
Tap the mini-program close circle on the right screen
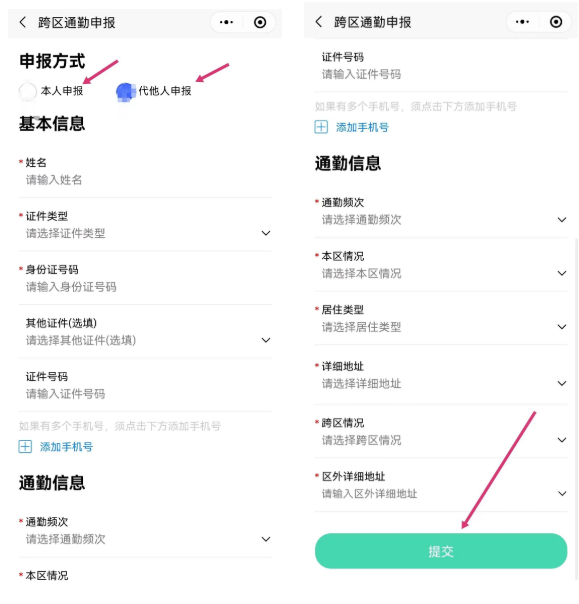point(556,22)
